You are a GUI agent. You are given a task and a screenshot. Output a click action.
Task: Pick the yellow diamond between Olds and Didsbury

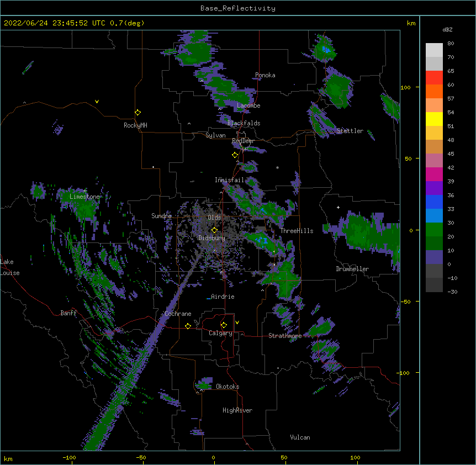click(x=214, y=230)
